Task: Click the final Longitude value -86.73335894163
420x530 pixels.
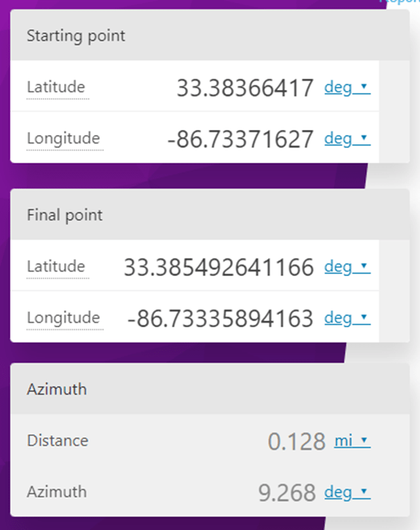Action: point(221,318)
